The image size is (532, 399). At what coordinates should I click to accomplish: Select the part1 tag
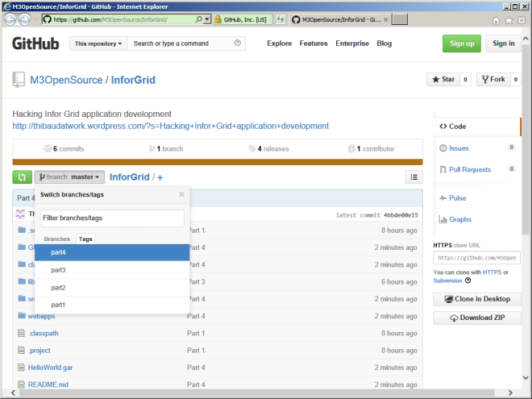(x=58, y=305)
